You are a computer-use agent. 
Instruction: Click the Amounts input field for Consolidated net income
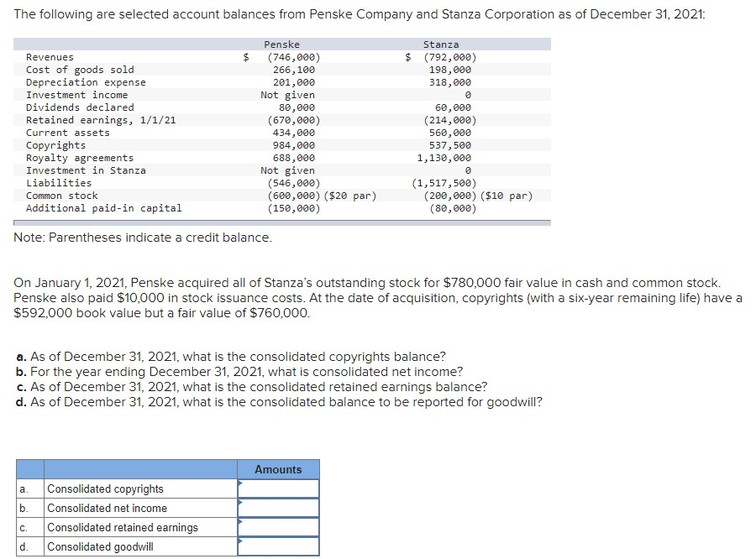(280, 507)
